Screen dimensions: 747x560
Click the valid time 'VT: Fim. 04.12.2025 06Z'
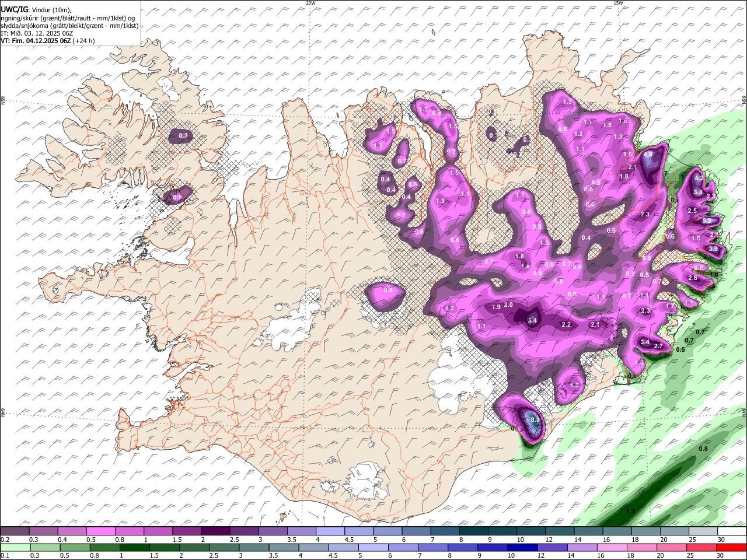[x=36, y=41]
